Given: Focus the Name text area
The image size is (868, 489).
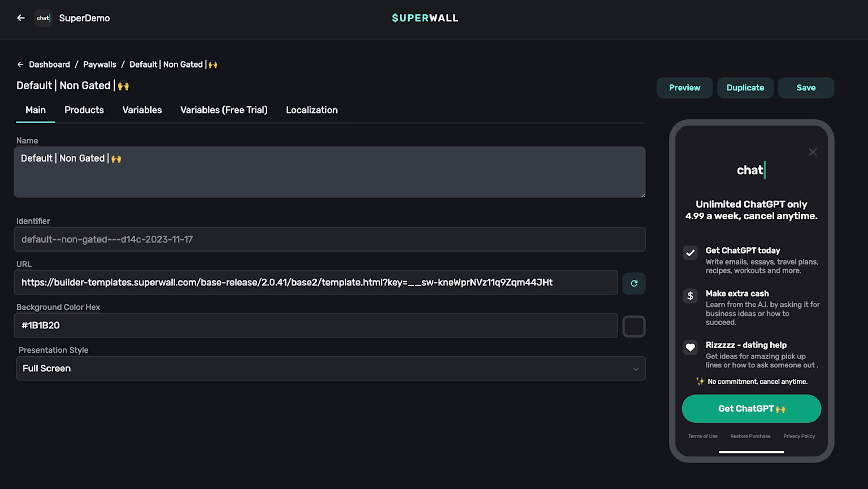Looking at the screenshot, I should (330, 172).
